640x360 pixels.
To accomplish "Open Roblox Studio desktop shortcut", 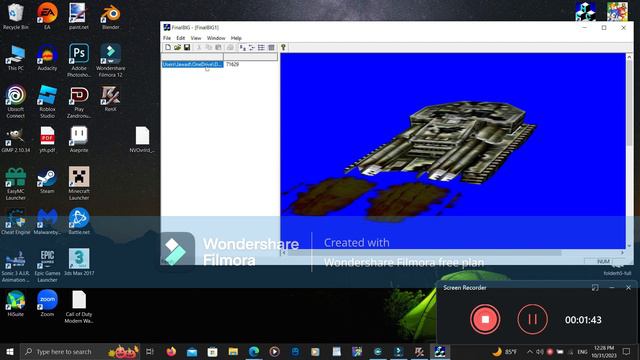I will 47,101.
